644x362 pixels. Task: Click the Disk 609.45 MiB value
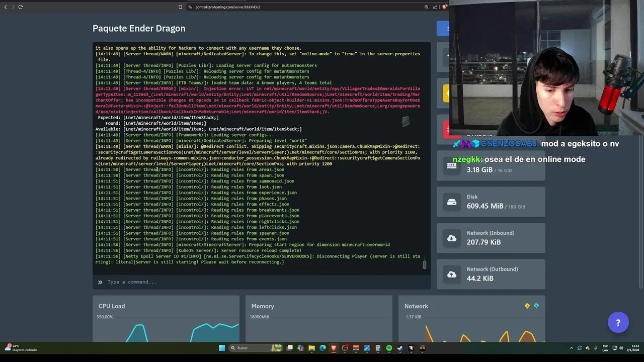pos(485,206)
